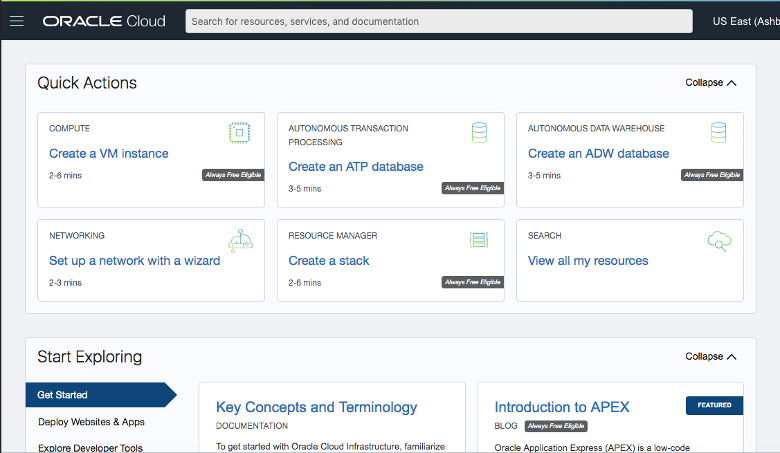The height and width of the screenshot is (453, 780).
Task: Click the Compute chip icon
Action: click(239, 133)
